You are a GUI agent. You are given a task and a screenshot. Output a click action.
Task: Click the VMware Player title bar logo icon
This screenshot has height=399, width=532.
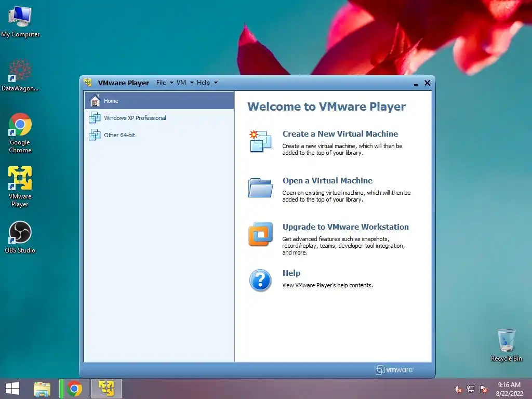point(88,83)
